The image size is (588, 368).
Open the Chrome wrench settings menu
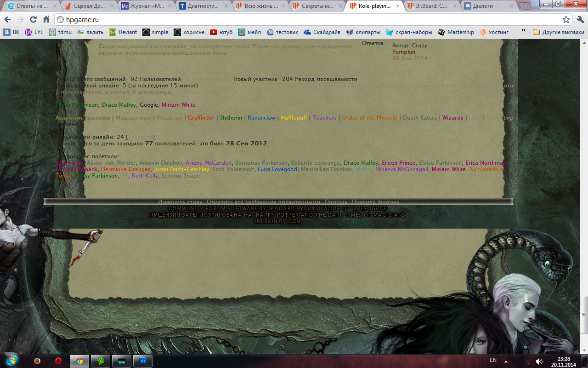click(x=580, y=20)
